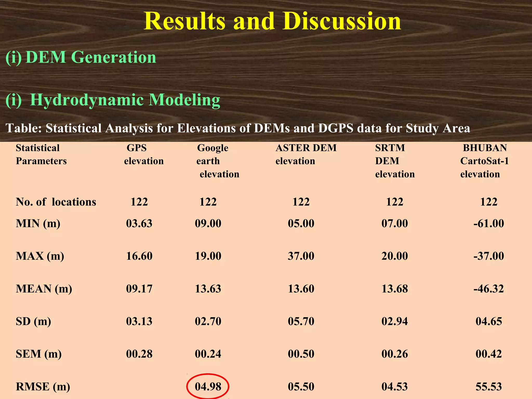Click SRTM minimum value 07.00
Screen dimensions: 532x399
pos(395,224)
